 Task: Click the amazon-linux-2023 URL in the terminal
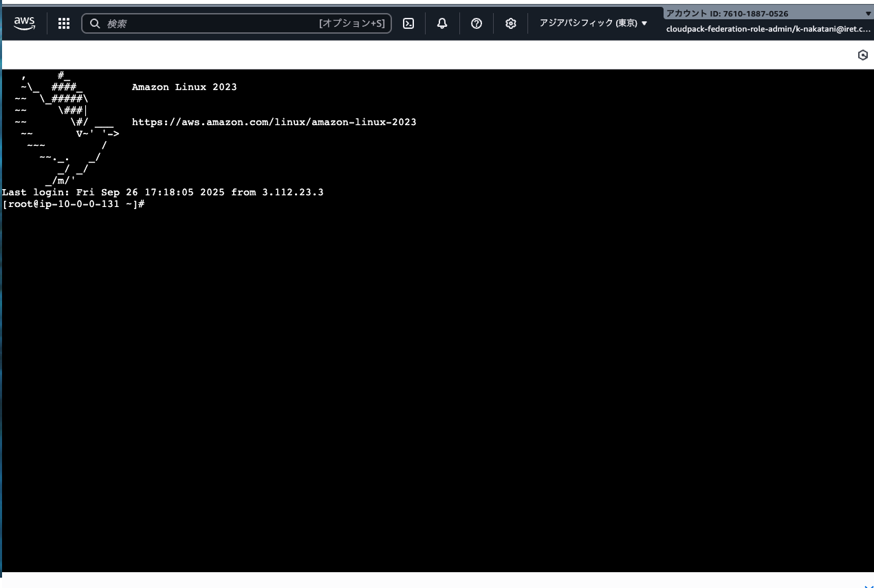tap(274, 122)
